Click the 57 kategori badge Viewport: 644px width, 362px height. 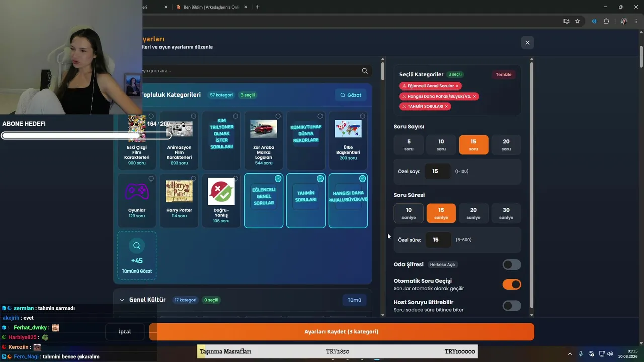click(x=221, y=95)
